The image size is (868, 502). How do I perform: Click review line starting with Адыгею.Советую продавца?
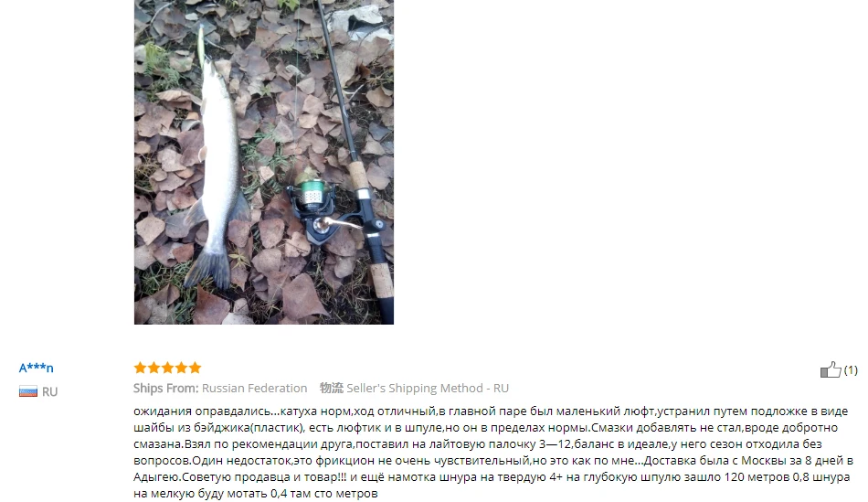492,476
